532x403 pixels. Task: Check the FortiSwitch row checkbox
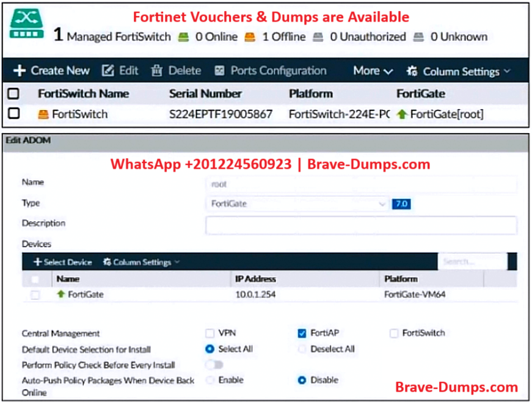click(13, 114)
